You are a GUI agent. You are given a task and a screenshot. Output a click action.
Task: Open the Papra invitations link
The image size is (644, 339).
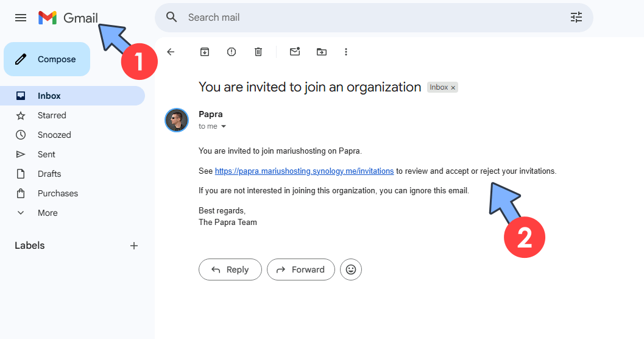click(304, 171)
